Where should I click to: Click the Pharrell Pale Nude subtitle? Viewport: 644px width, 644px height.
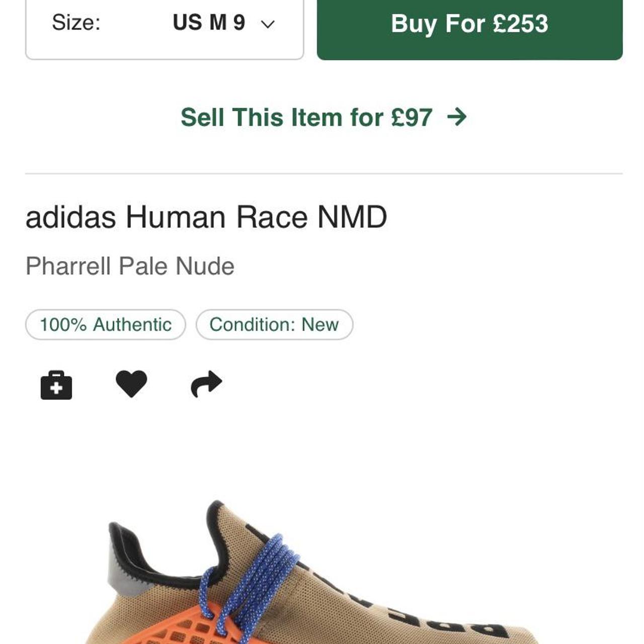click(x=130, y=266)
